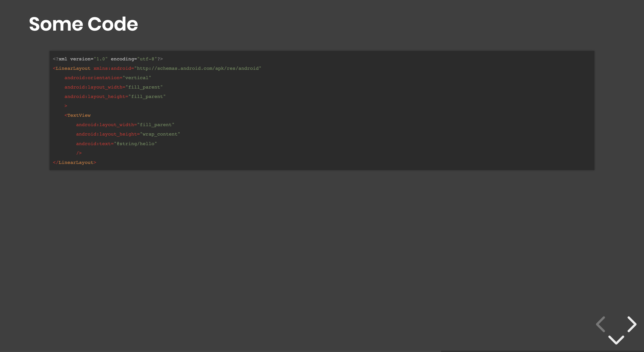Viewport: 644px width, 352px height.
Task: Click the closing </LinearLayout> tag
Action: (74, 163)
